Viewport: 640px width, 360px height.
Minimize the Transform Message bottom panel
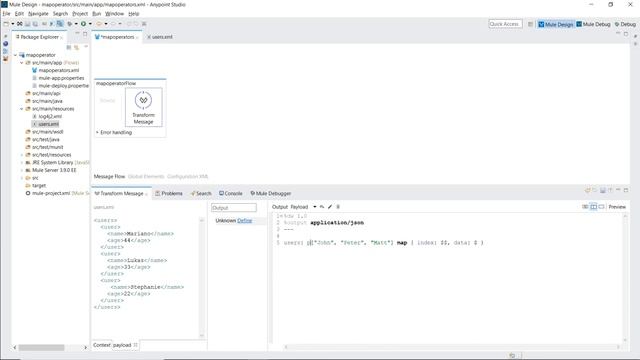[x=618, y=190]
